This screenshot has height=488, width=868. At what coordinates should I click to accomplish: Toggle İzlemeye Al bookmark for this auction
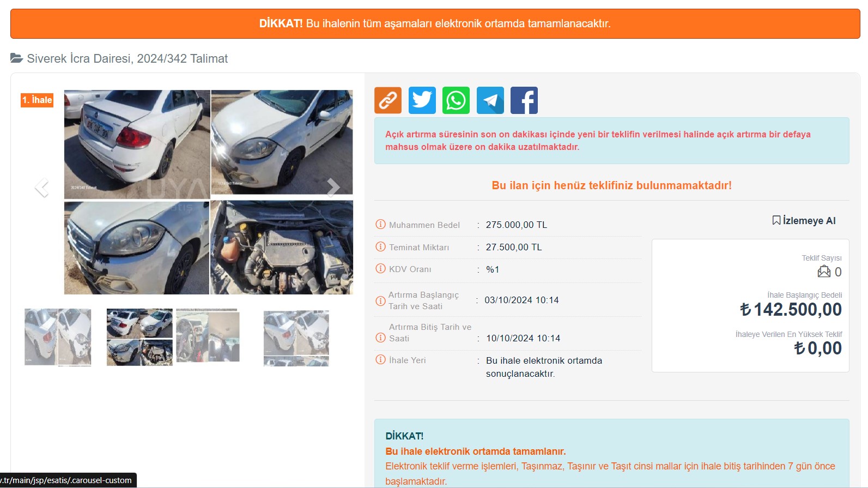pyautogui.click(x=804, y=220)
